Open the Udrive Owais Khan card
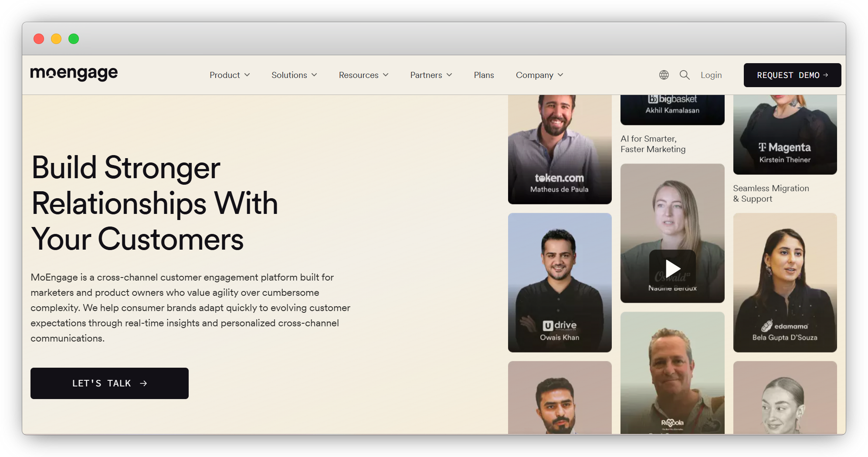The image size is (868, 457). tap(560, 282)
